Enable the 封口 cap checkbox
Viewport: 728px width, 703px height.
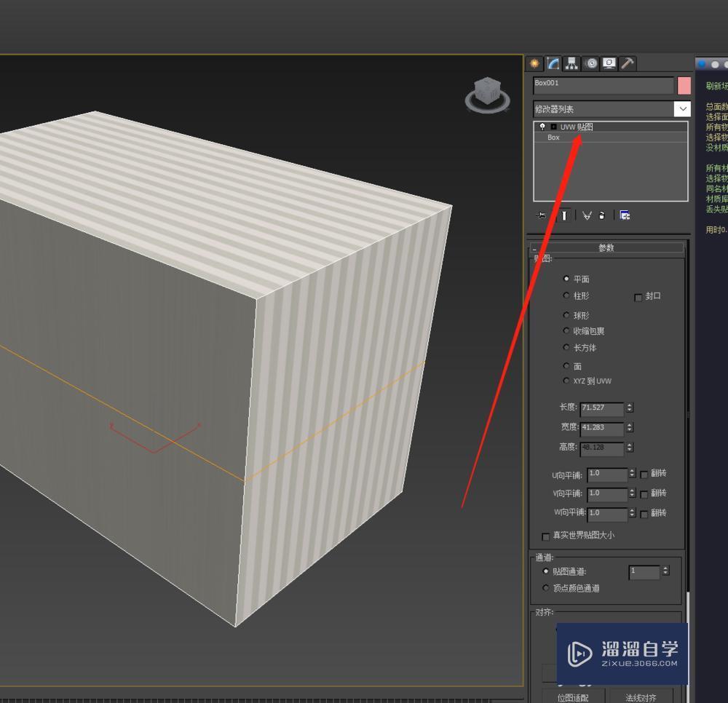click(x=638, y=296)
